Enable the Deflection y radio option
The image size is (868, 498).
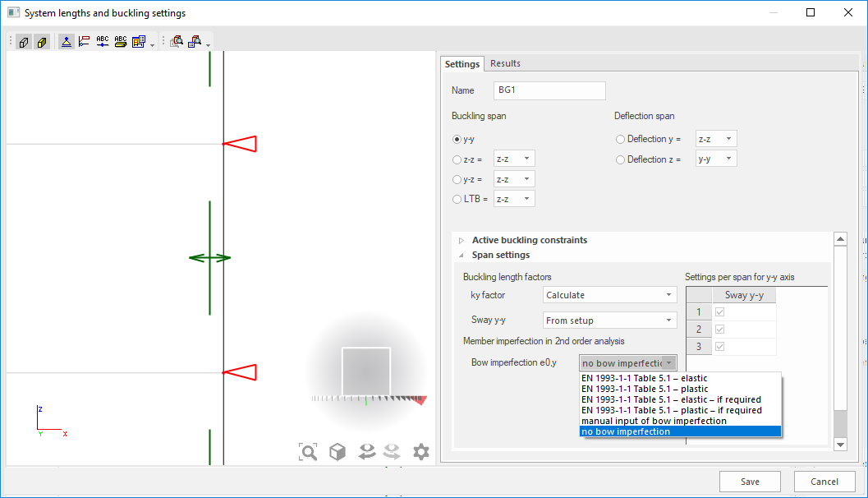[x=621, y=140]
